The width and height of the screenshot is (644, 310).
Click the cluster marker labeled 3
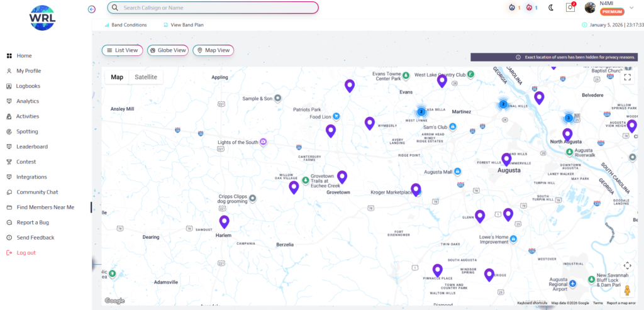pos(569,118)
